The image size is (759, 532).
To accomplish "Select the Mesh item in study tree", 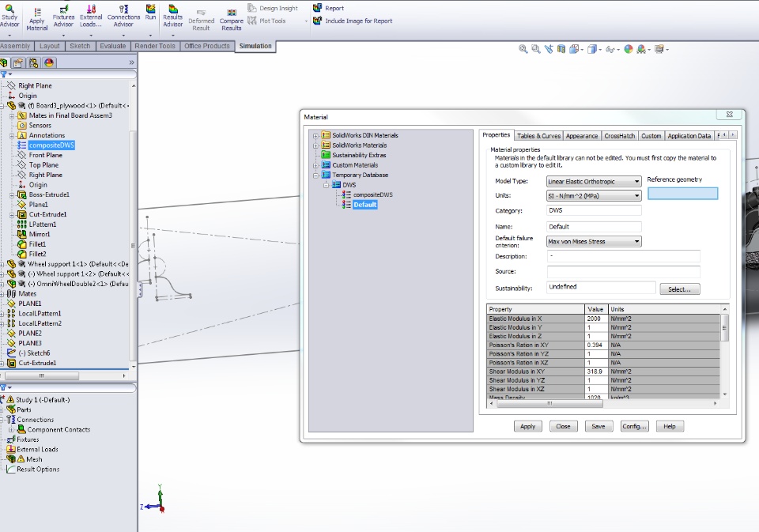I will 34,459.
